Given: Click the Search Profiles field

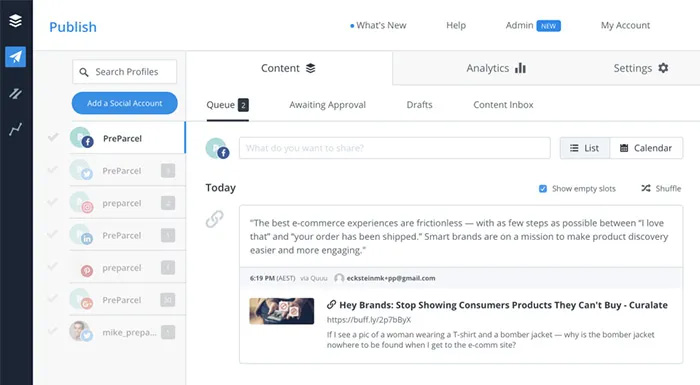Looking at the screenshot, I should [125, 72].
